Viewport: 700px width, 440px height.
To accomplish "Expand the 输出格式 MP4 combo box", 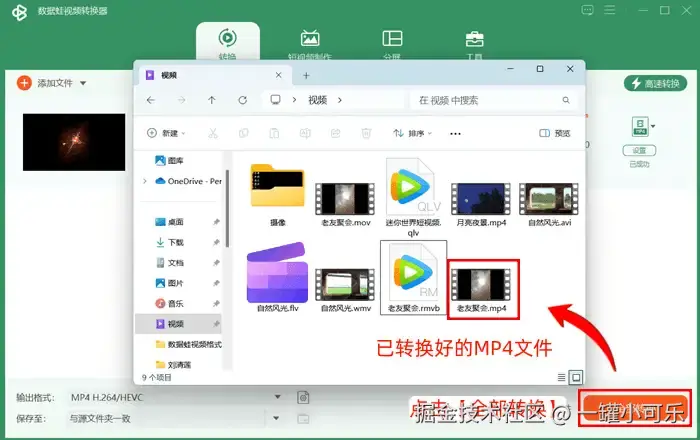I will point(176,397).
